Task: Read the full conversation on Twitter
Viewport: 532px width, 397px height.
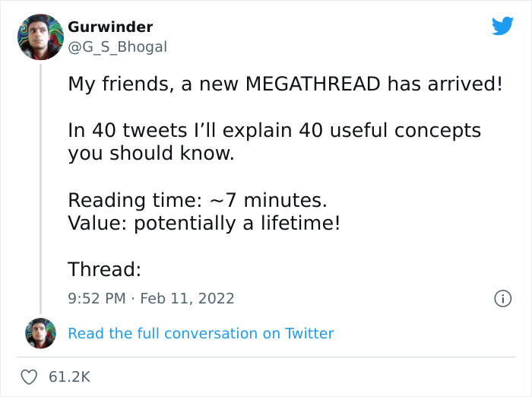Action: point(201,333)
